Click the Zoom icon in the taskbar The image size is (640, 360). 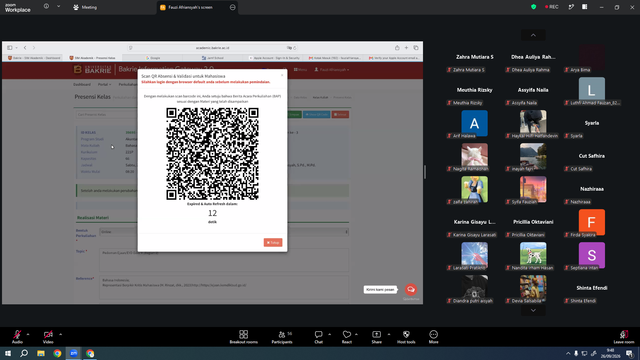73,353
